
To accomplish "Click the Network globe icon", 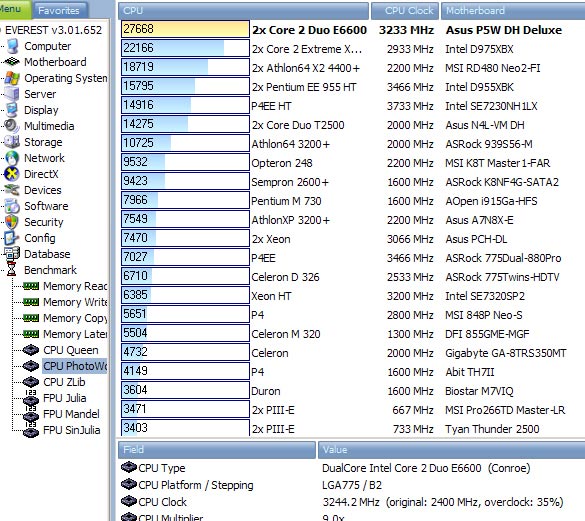I will 12,158.
